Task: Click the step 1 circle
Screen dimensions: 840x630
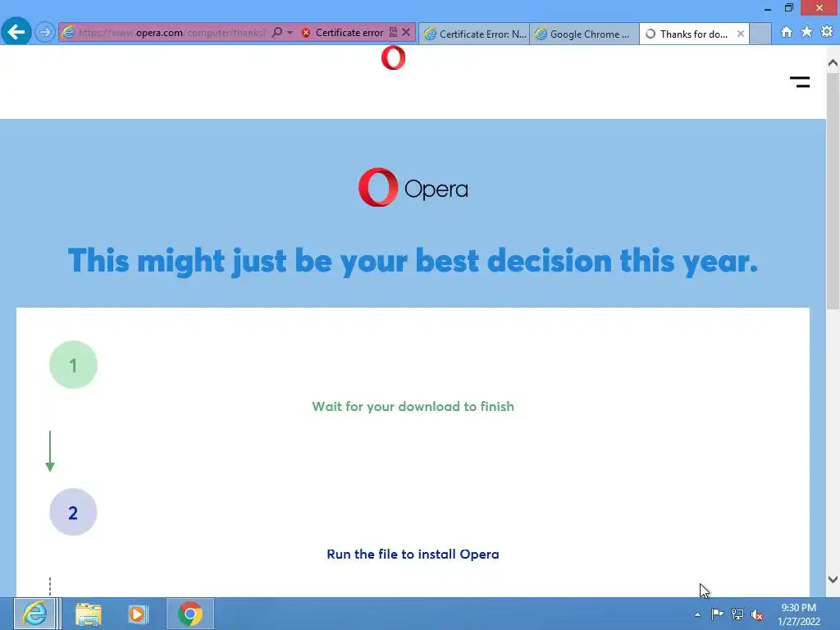Action: (x=73, y=365)
